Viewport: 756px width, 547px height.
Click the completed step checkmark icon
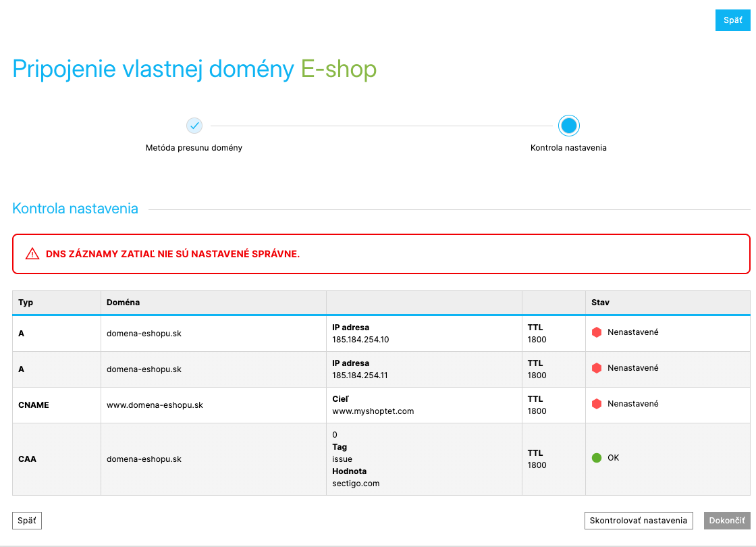click(x=194, y=126)
